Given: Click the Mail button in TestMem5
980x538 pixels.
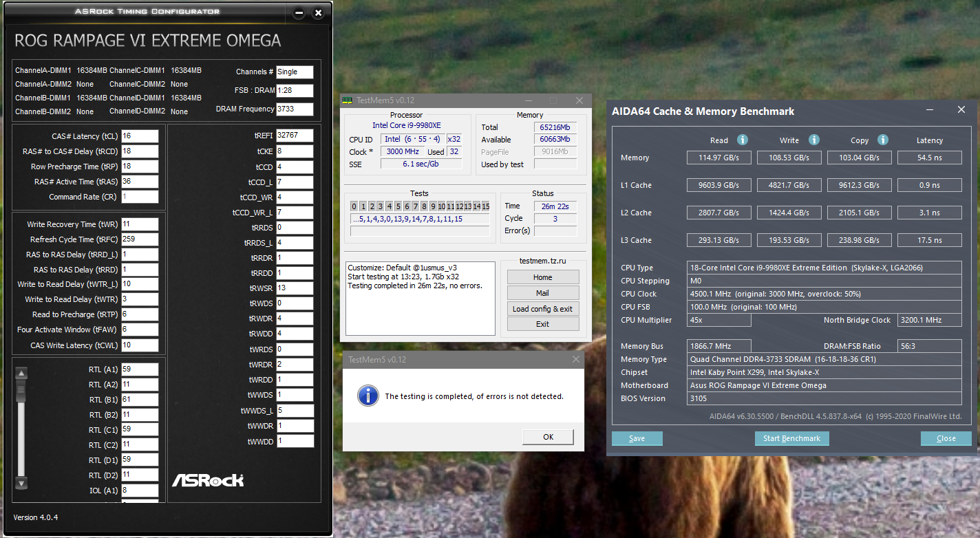Looking at the screenshot, I should pyautogui.click(x=543, y=293).
